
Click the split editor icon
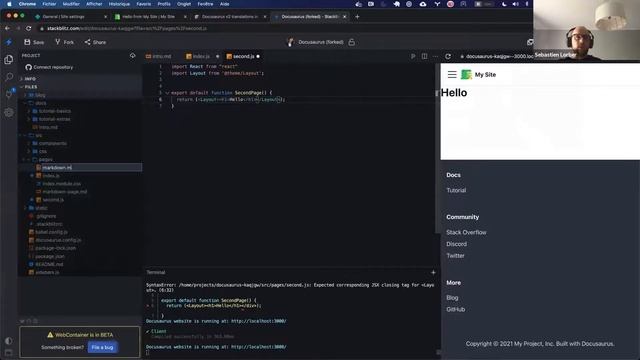coord(424,56)
